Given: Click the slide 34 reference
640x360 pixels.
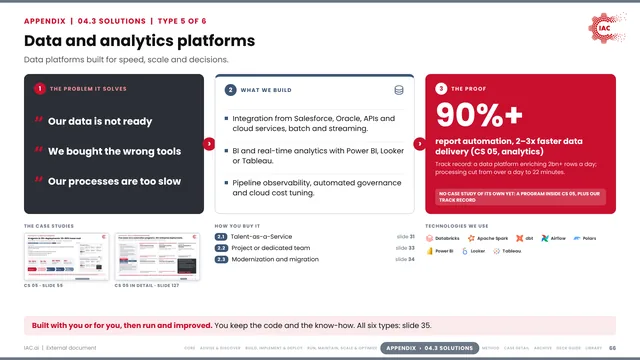Looking at the screenshot, I should click(405, 260).
